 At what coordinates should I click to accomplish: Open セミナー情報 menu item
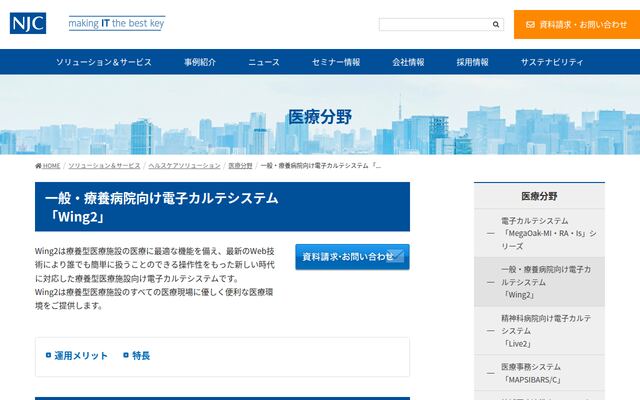pyautogui.click(x=336, y=62)
